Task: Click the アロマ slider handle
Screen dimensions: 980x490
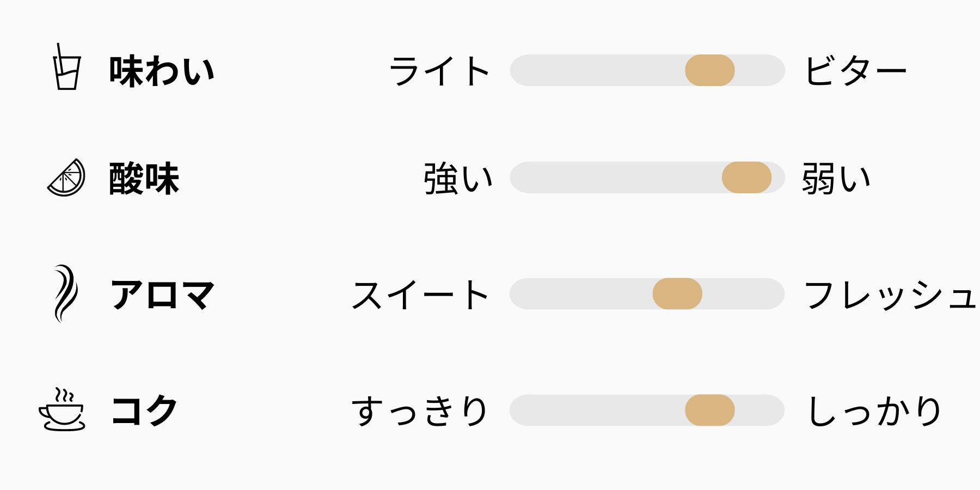Action: [x=677, y=294]
